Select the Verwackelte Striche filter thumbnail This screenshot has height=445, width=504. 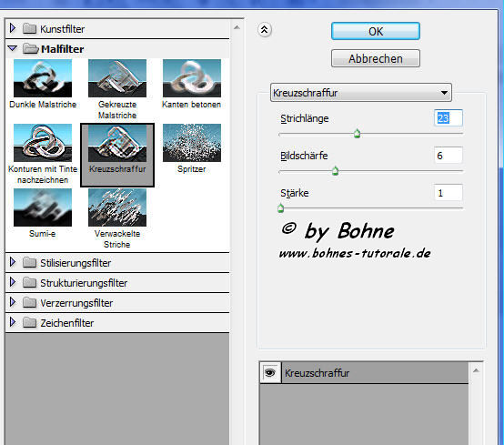click(117, 207)
